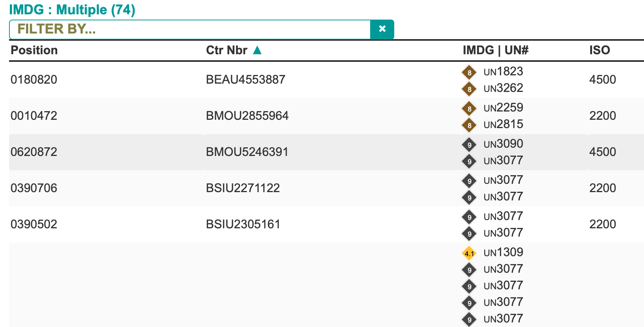Screen dimensions: 644x327
Task: Click position 0180820 in the first row
Action: click(34, 79)
